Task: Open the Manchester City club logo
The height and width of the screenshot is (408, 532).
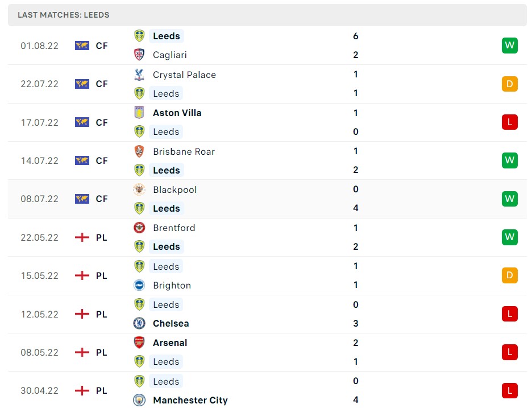Action: (x=139, y=400)
